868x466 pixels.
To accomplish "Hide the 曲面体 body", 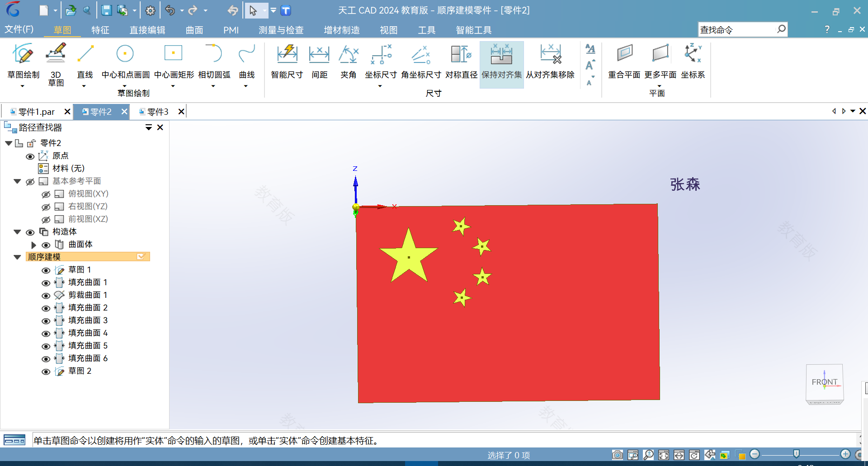I will click(46, 245).
